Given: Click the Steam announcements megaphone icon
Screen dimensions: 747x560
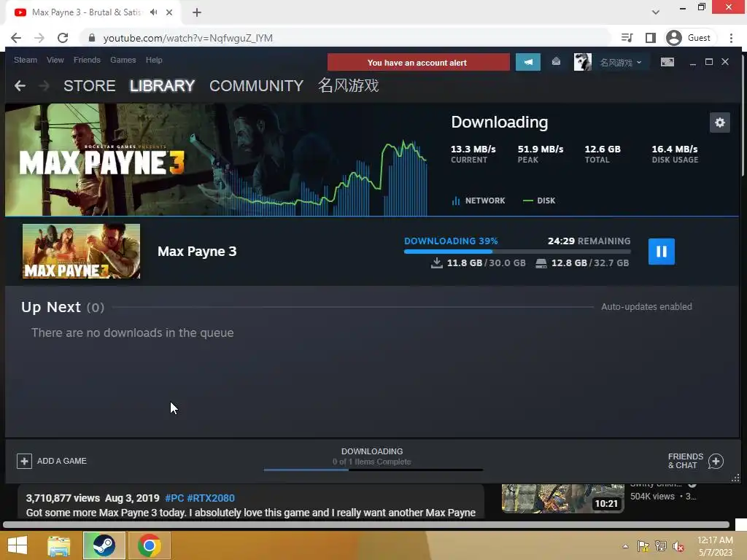Looking at the screenshot, I should [528, 63].
